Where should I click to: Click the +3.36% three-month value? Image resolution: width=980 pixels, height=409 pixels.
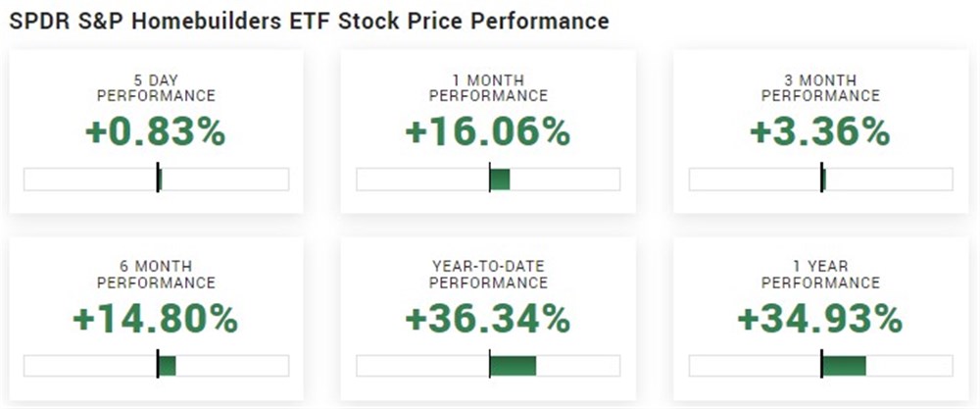[x=820, y=131]
